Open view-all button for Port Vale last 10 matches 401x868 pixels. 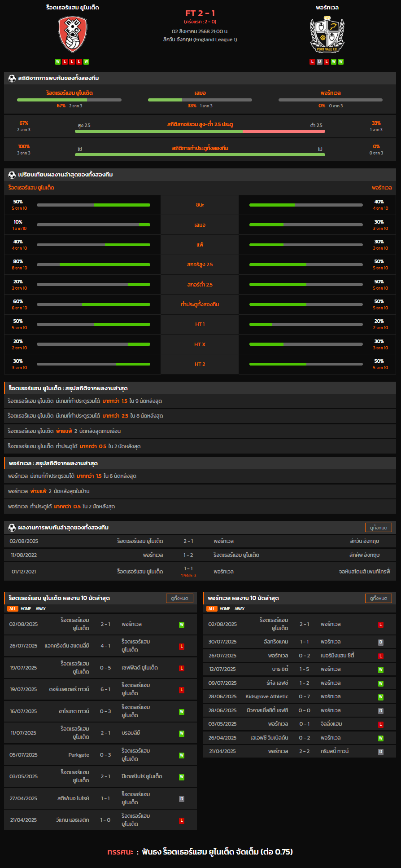coord(379,598)
